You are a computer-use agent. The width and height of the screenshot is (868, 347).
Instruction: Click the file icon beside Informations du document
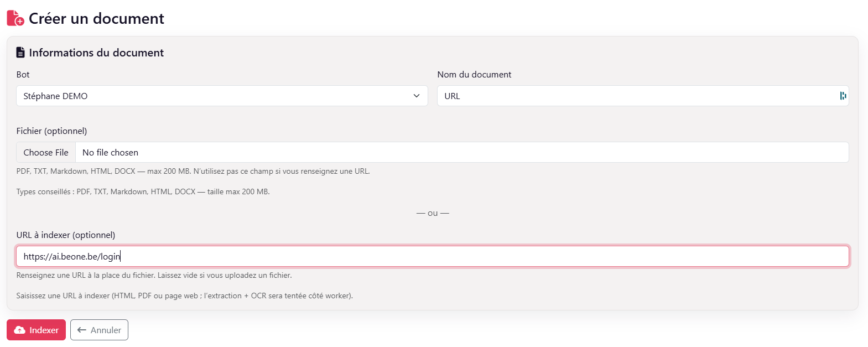click(x=20, y=53)
